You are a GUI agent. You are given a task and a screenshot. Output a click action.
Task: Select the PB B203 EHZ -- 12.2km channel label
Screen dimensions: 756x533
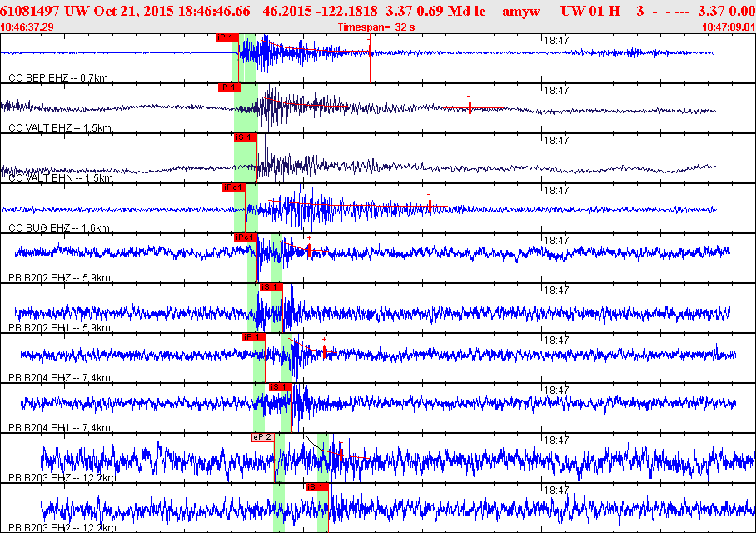click(x=62, y=478)
